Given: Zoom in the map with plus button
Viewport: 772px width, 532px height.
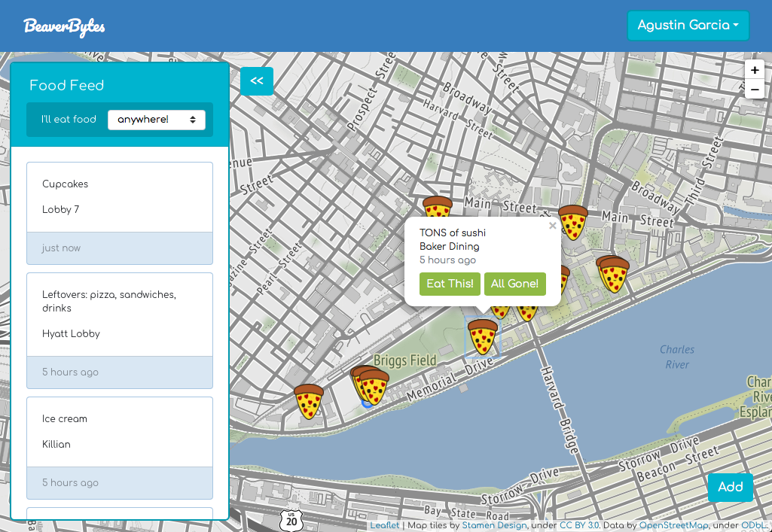Looking at the screenshot, I should click(754, 70).
